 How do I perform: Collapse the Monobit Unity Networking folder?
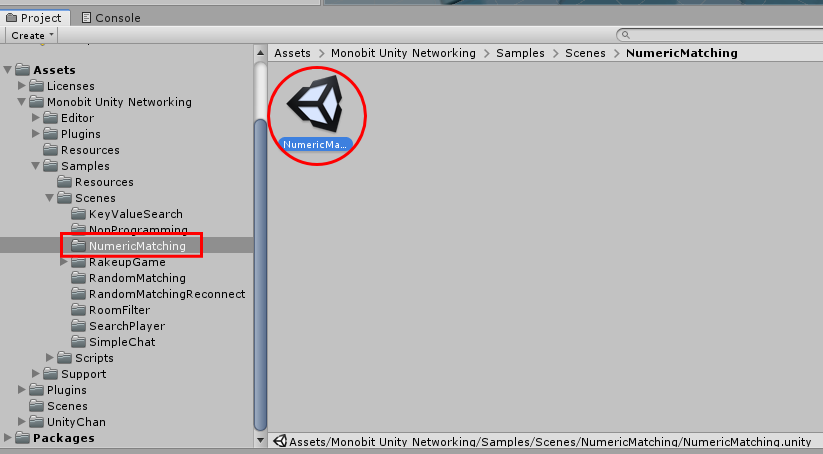coord(22,101)
